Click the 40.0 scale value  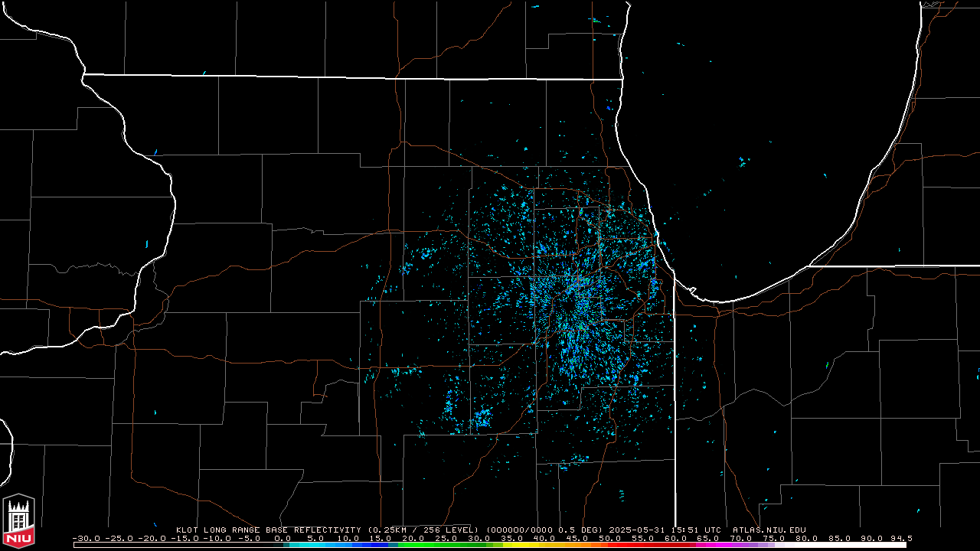click(x=544, y=538)
